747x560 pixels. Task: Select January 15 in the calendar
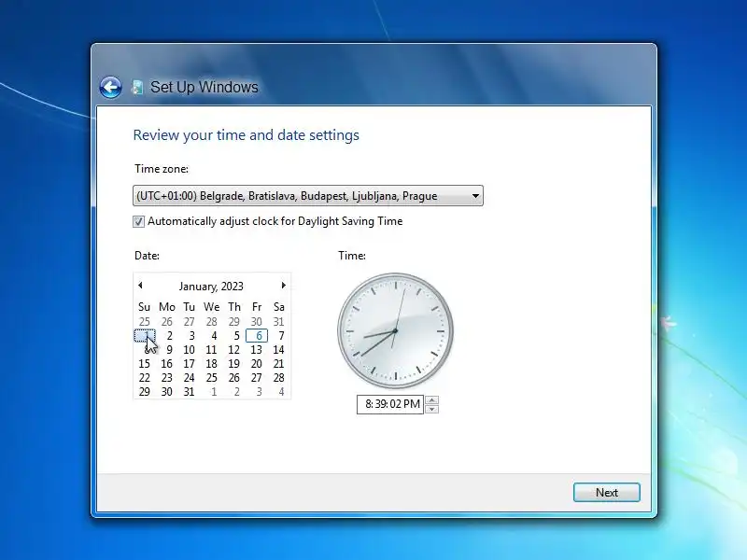click(x=145, y=364)
